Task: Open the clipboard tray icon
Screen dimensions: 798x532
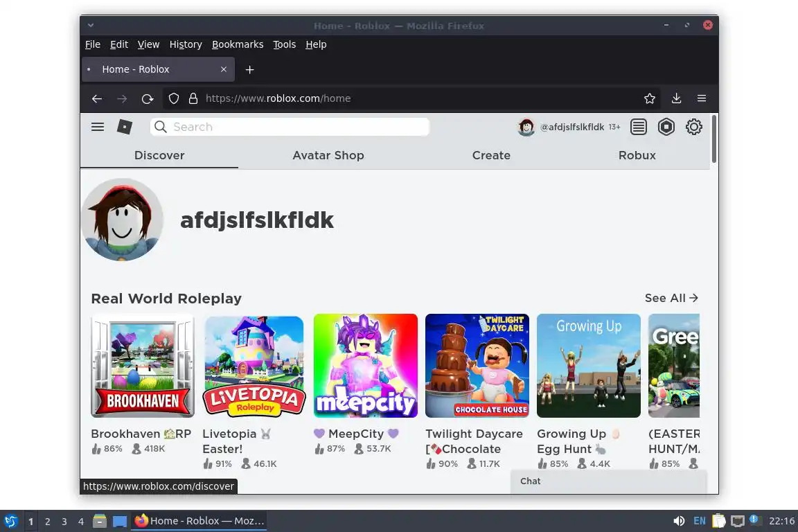Action: point(718,521)
